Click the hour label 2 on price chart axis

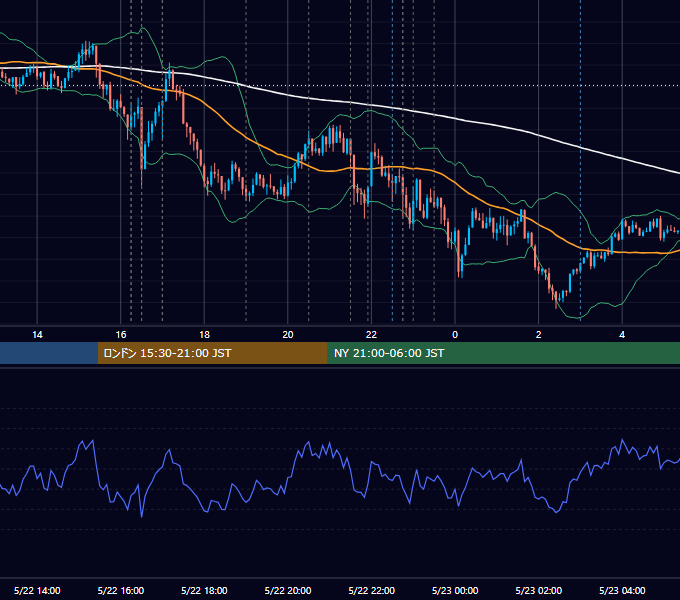point(539,335)
